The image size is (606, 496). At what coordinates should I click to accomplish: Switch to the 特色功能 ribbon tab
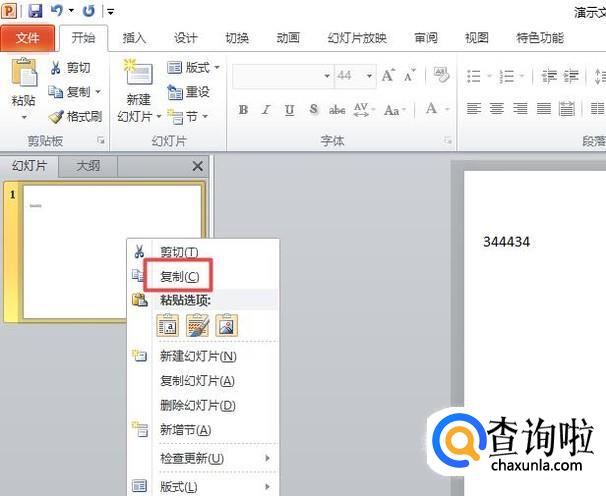point(540,38)
